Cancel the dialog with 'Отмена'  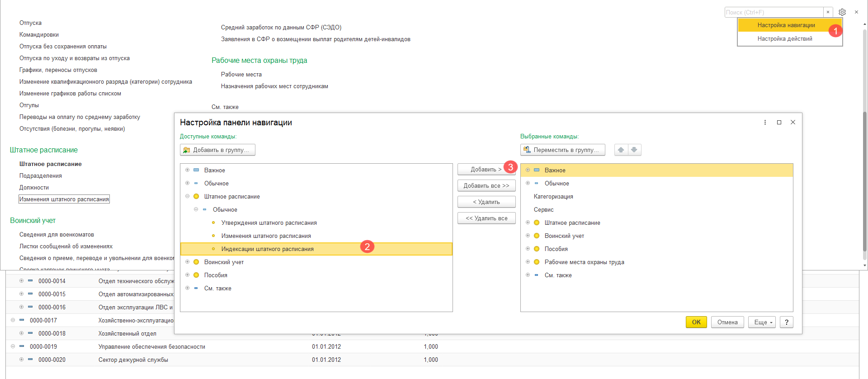727,322
